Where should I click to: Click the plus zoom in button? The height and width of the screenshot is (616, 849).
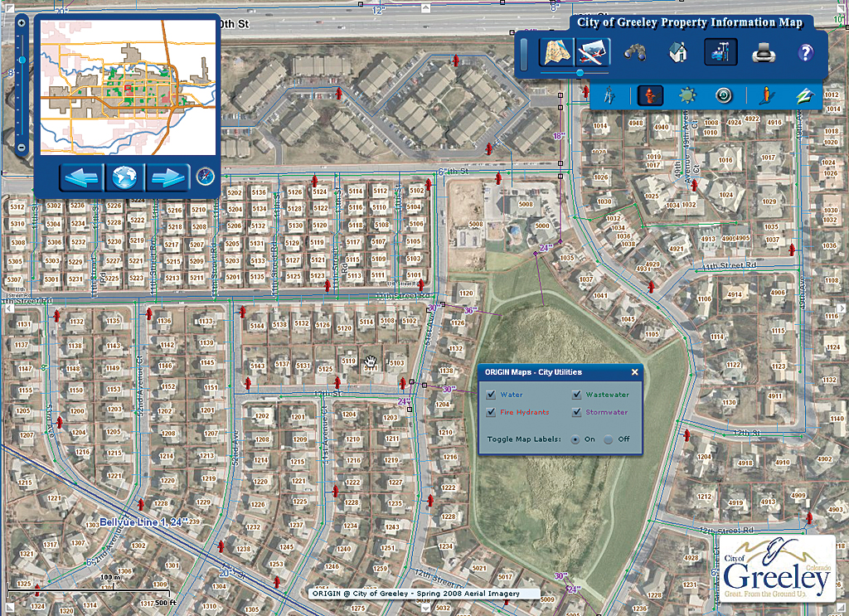tap(21, 24)
